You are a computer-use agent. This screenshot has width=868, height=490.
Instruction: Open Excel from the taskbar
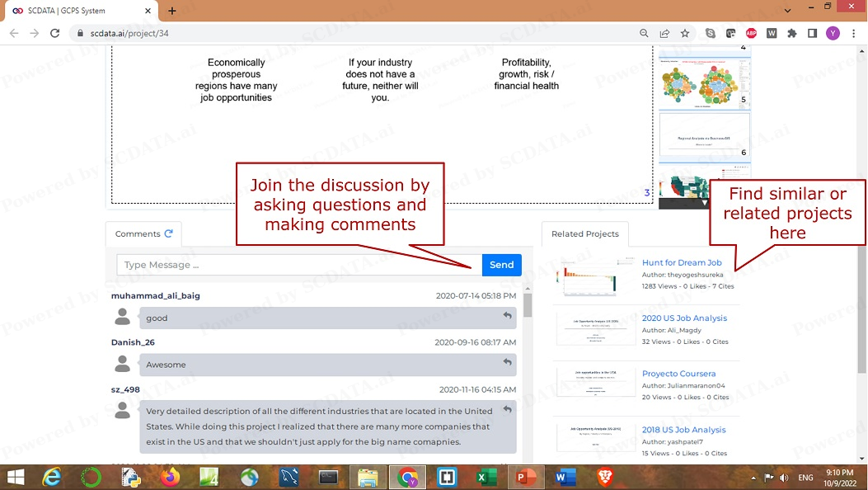click(486, 477)
